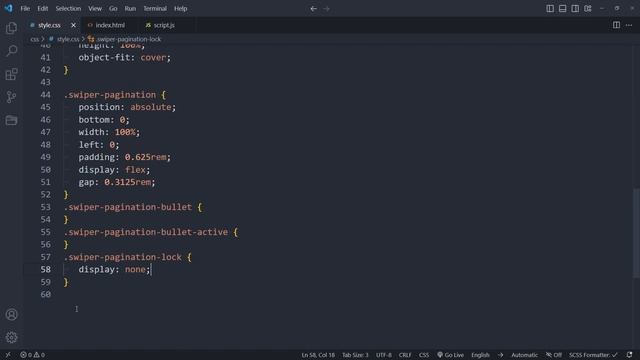Select the style.css tab

pos(49,25)
